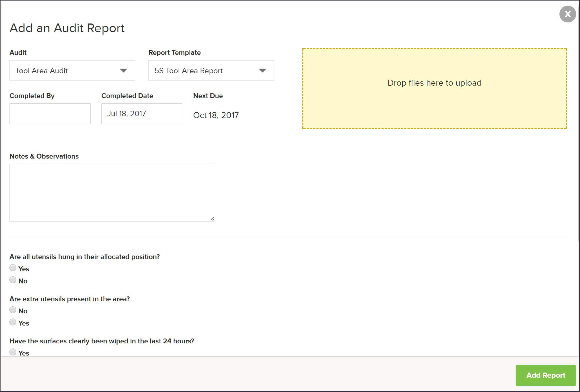The width and height of the screenshot is (580, 392).
Task: Select the 5S Tool Area Report field
Action: click(200, 71)
